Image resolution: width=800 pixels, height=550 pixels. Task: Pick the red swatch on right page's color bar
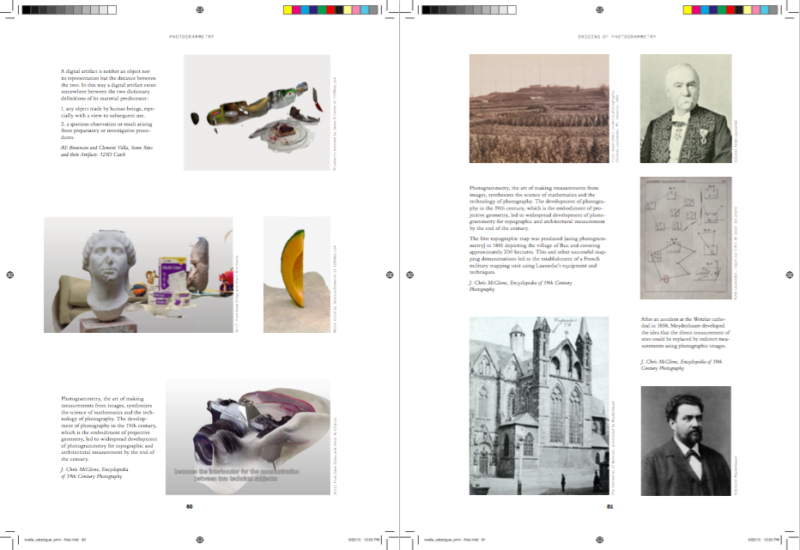(x=731, y=10)
